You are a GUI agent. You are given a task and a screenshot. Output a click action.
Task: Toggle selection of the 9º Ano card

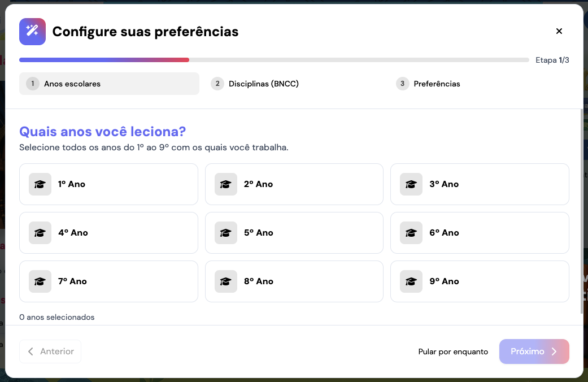click(480, 281)
